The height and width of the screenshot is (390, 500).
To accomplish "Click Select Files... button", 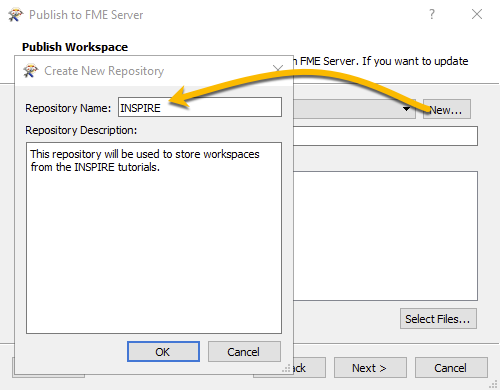I will coord(438,319).
